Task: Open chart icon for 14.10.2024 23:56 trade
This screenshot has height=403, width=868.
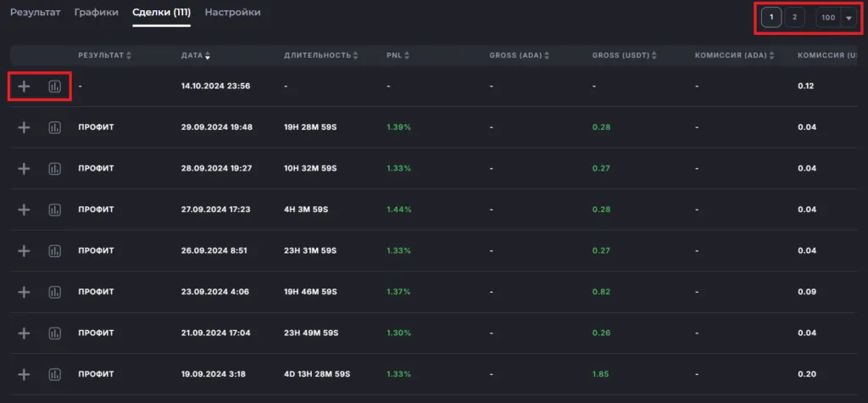Action: [x=55, y=87]
